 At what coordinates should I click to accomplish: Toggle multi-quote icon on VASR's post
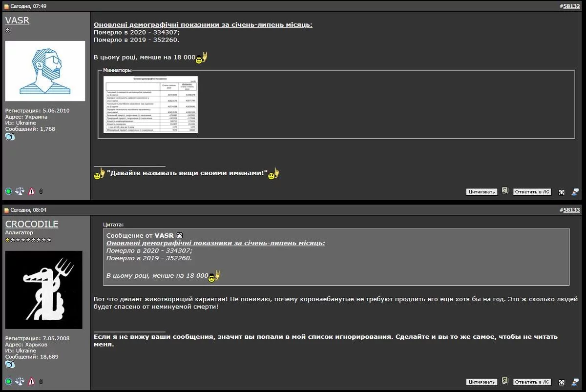(505, 191)
